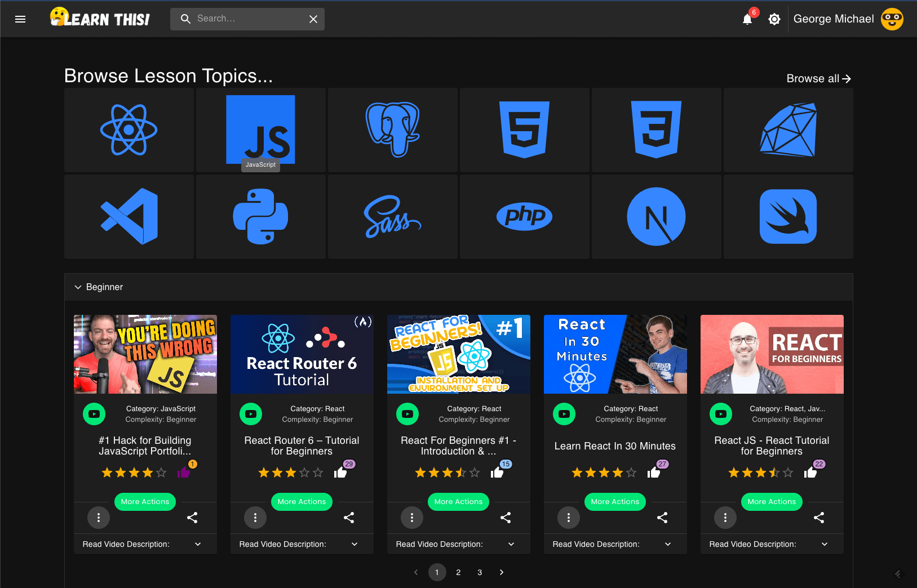Click the Browse all link
The image size is (917, 588).
coord(818,79)
